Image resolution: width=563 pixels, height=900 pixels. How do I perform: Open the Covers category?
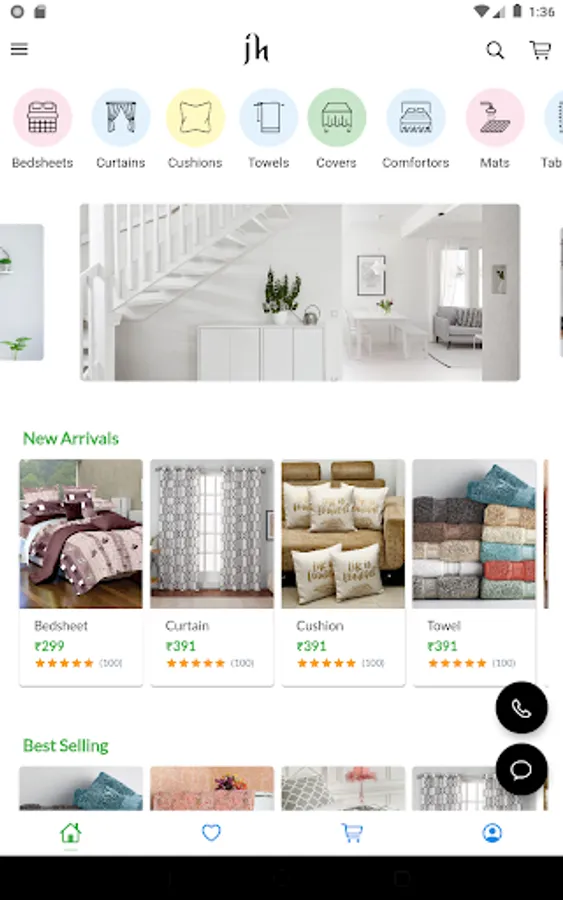[x=336, y=118]
